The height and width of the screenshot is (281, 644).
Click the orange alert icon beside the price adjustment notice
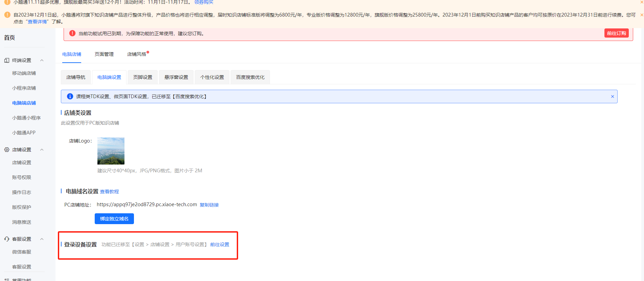pyautogui.click(x=7, y=15)
